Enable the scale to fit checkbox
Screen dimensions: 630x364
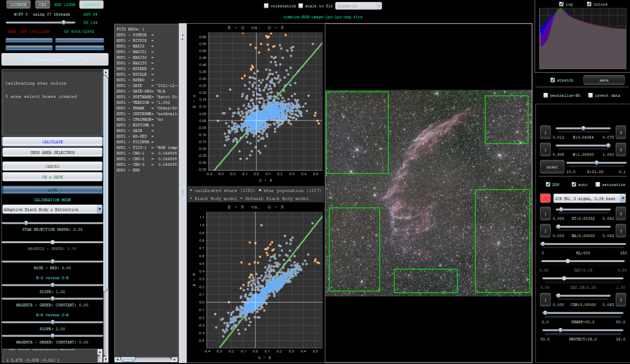pos(301,6)
